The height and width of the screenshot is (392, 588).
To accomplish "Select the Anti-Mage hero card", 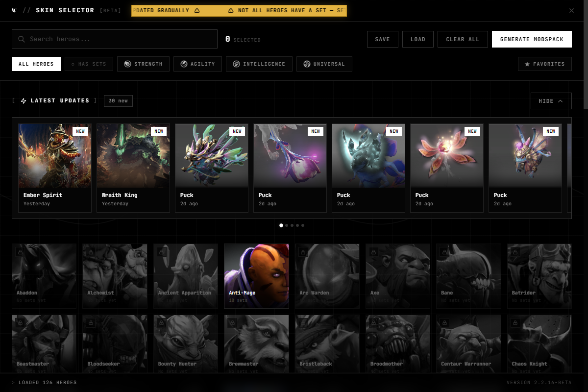I will click(x=256, y=276).
